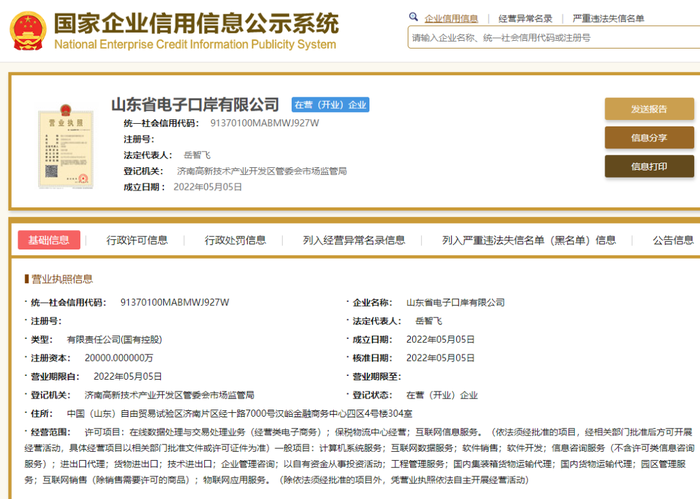
Task: Switch to the 列入严重违法失信名单（黑名单）信息 tab
Action: 529,240
